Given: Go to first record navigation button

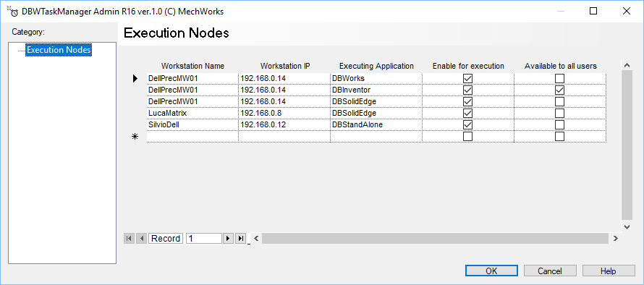Looking at the screenshot, I should 129,238.
